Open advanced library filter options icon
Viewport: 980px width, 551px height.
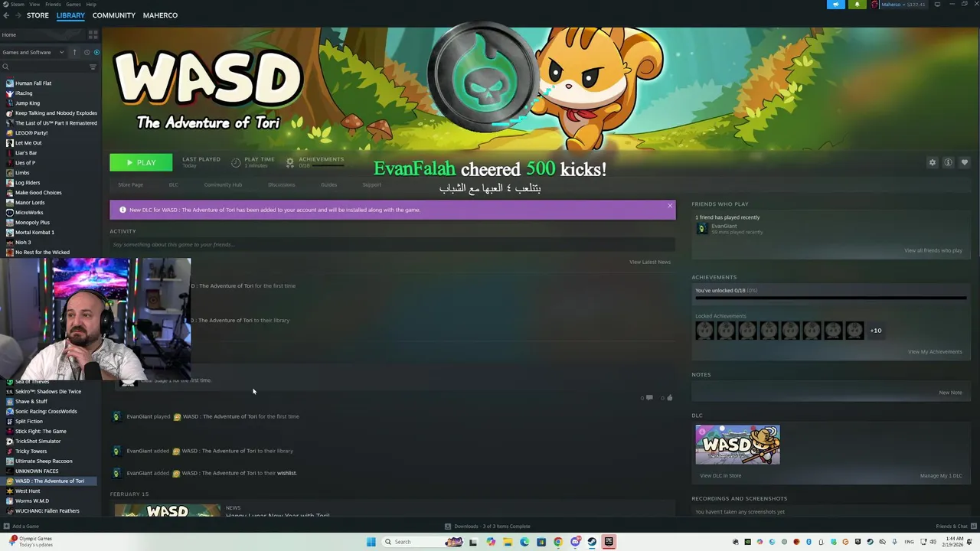(93, 67)
